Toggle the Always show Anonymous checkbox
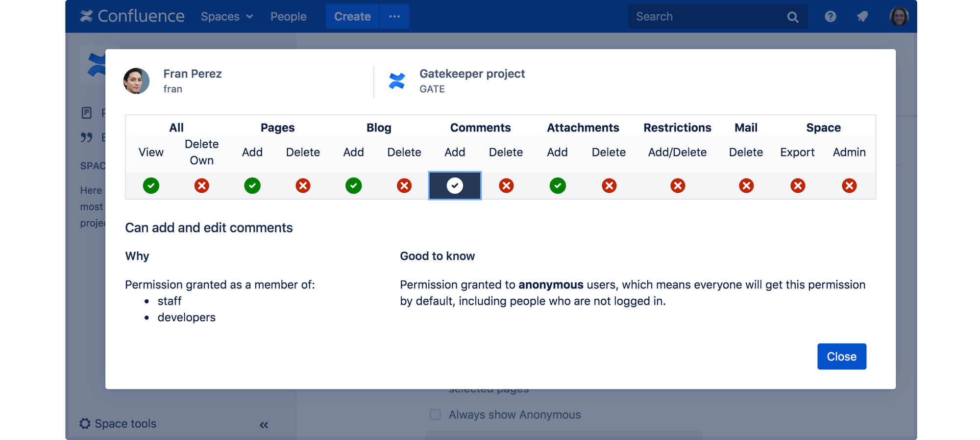The width and height of the screenshot is (980, 440). click(435, 414)
